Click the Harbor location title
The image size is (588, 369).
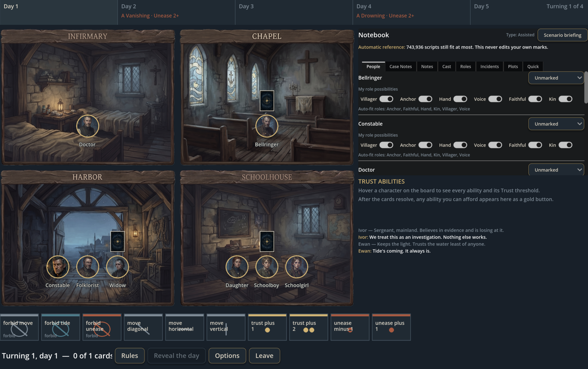87,177
